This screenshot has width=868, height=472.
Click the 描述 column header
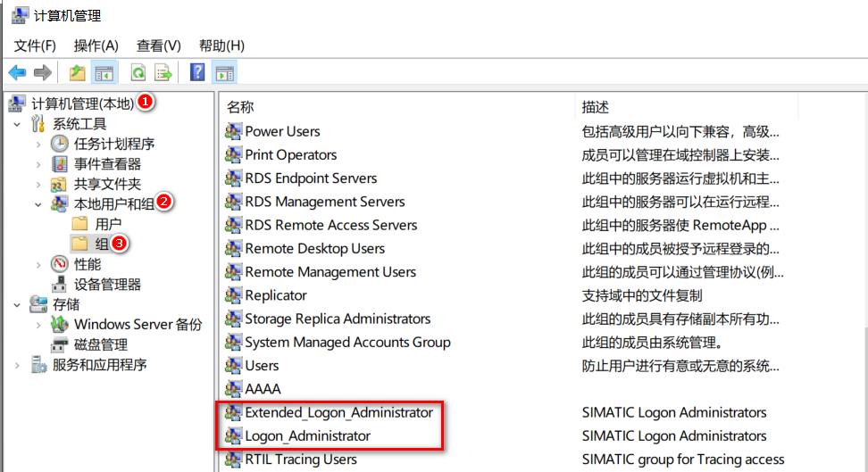[x=596, y=107]
